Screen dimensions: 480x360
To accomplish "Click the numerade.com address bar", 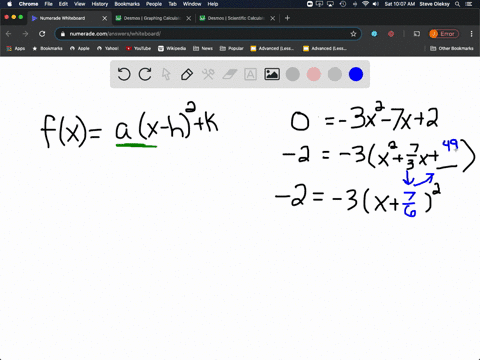I will 208,34.
